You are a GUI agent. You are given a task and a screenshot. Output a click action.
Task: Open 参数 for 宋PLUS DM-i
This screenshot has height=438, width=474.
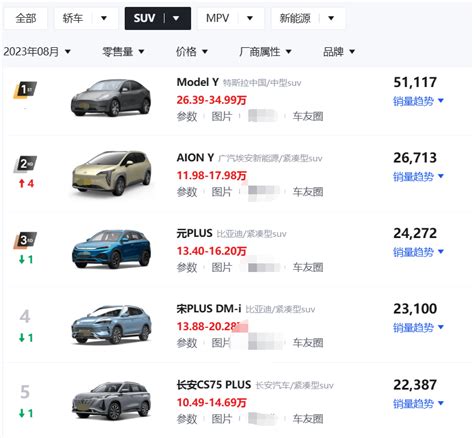click(187, 343)
